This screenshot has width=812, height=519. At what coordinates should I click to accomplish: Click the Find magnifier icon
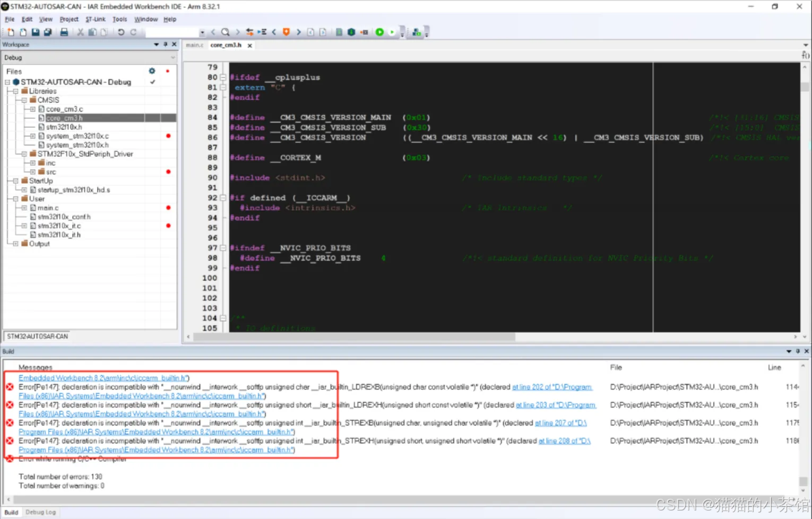coord(225,32)
